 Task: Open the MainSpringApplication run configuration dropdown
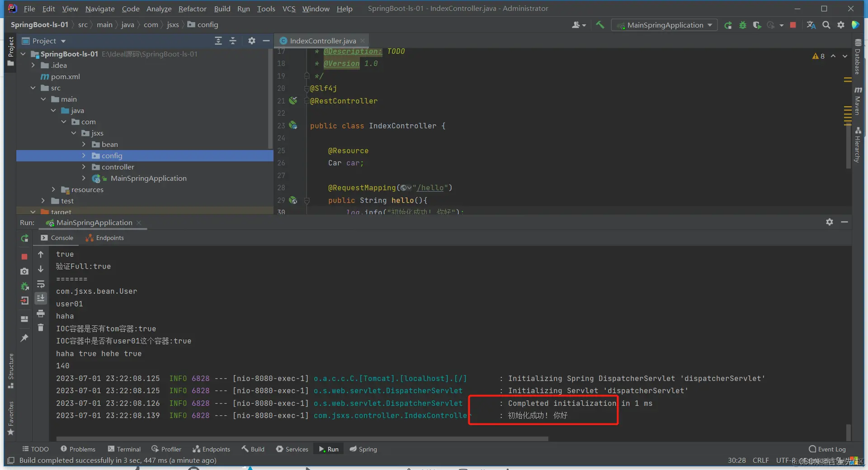coord(664,25)
